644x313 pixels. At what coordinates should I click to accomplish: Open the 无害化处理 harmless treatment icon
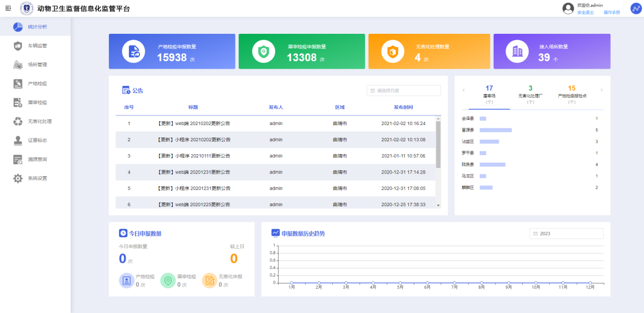point(17,121)
